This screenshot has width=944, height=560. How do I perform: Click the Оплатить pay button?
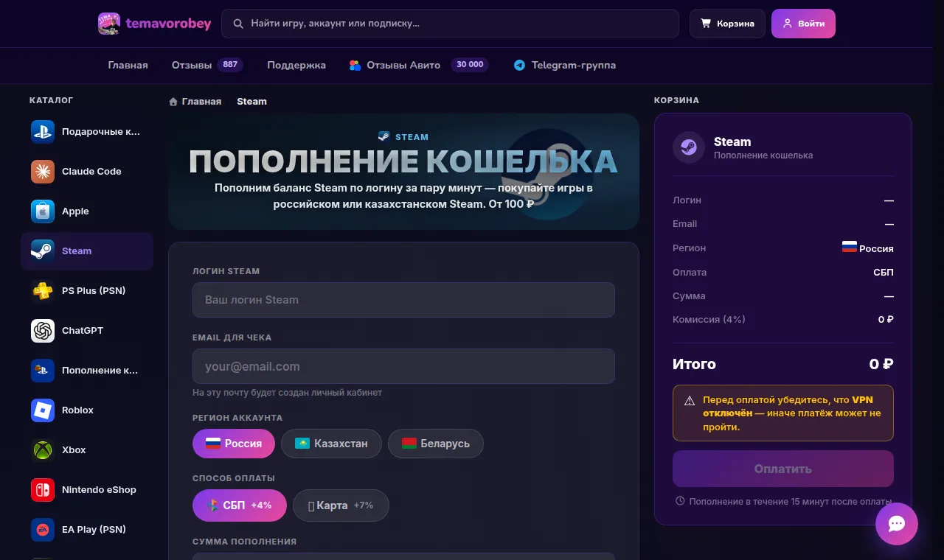point(783,469)
